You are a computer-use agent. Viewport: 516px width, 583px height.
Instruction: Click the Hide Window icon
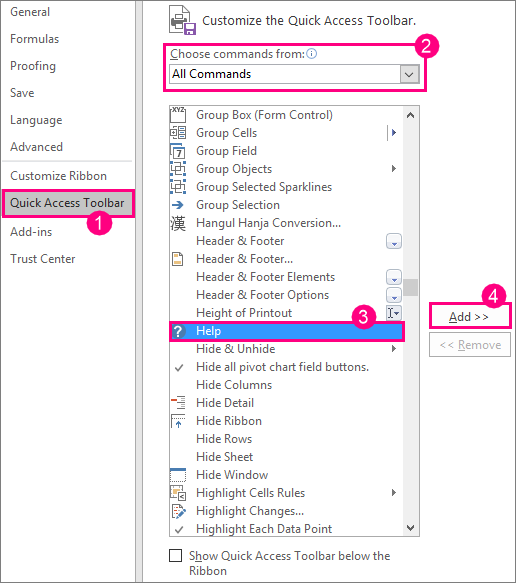pos(178,475)
